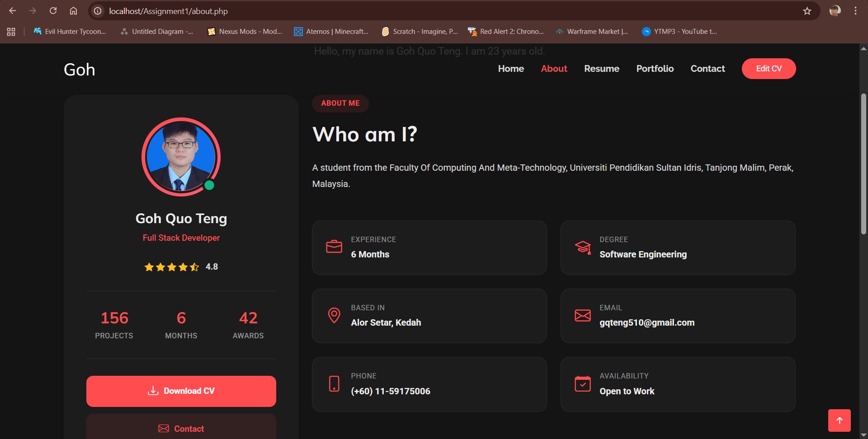Go to the Home nav item
Screen dimensions: 868x439
[x=511, y=69]
